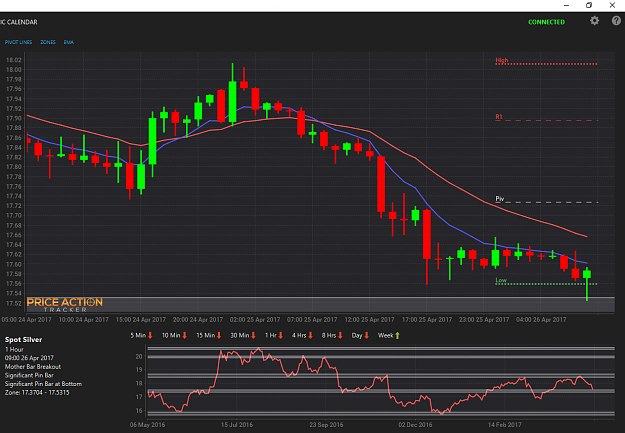Select the 4 Hrs timeframe
Image resolution: width=625 pixels, height=433 pixels.
(x=299, y=335)
